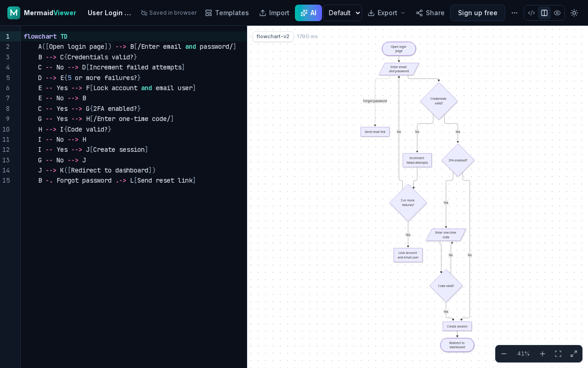Screen dimensions: 588x368
Task: Click the Send reset link node
Action: (375, 132)
